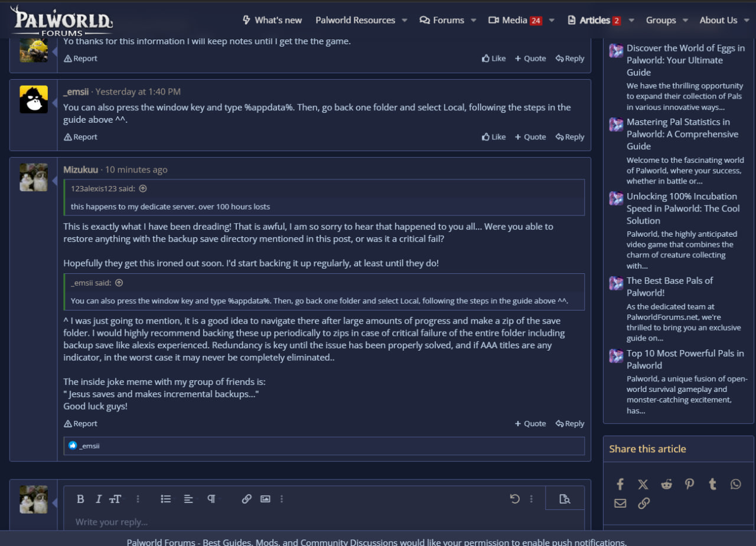Share article via Pinterest icon
This screenshot has height=546, width=756.
tap(689, 484)
